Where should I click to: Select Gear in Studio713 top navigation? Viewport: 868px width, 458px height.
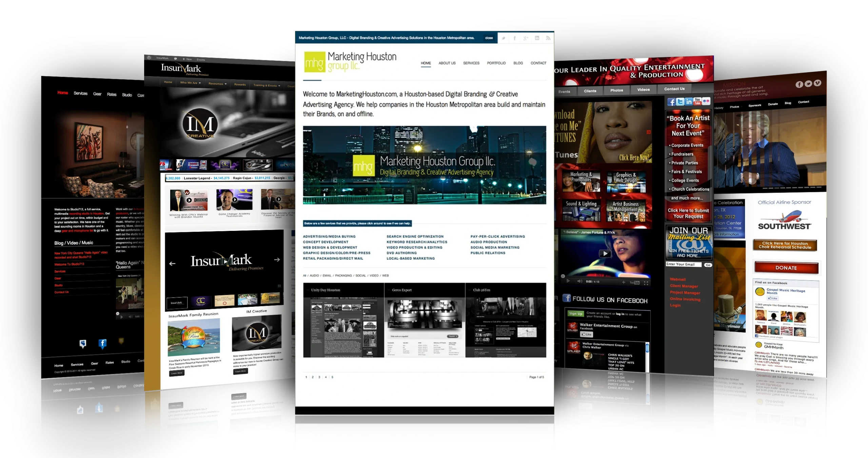pos(97,94)
